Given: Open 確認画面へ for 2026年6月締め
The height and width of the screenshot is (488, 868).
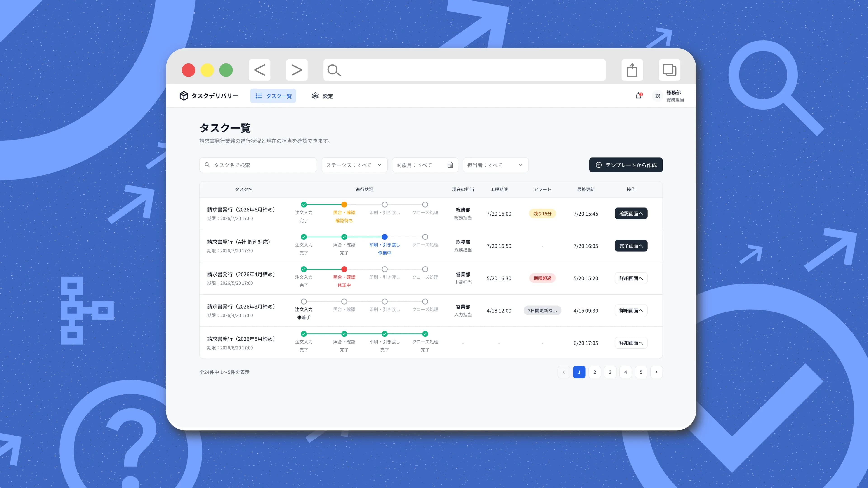Looking at the screenshot, I should click(631, 213).
